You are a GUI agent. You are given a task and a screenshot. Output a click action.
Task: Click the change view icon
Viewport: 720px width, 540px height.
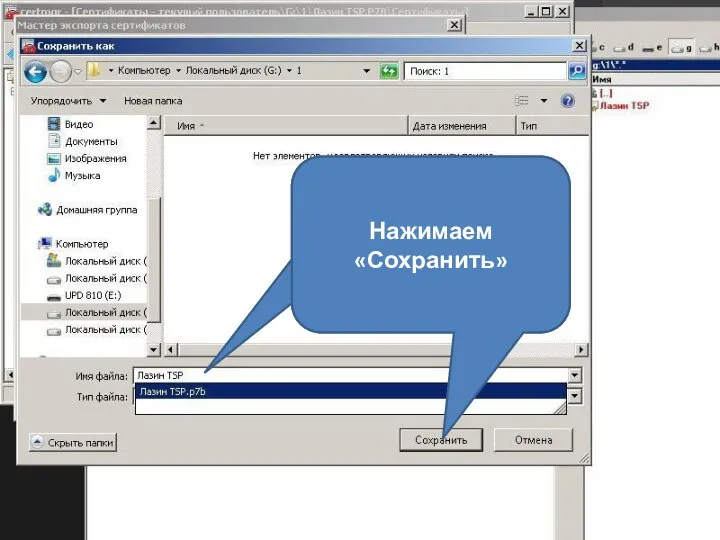click(x=522, y=101)
